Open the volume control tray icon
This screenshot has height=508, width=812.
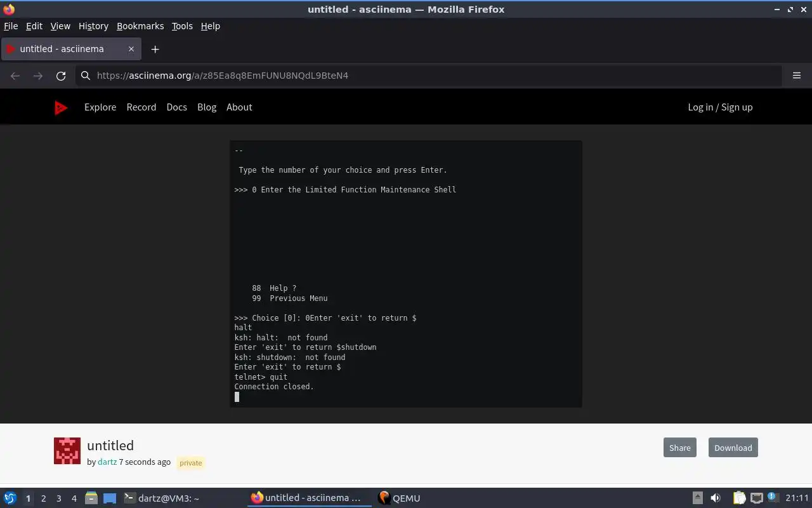click(715, 498)
